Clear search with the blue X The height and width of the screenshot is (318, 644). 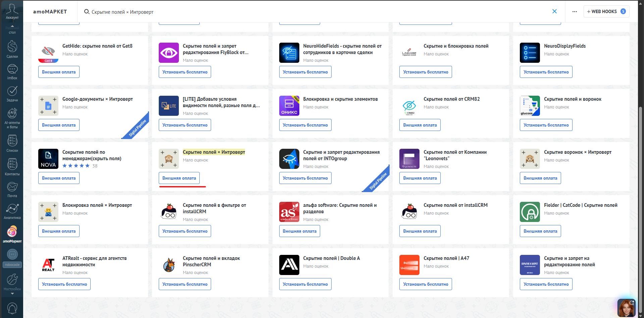pyautogui.click(x=554, y=11)
